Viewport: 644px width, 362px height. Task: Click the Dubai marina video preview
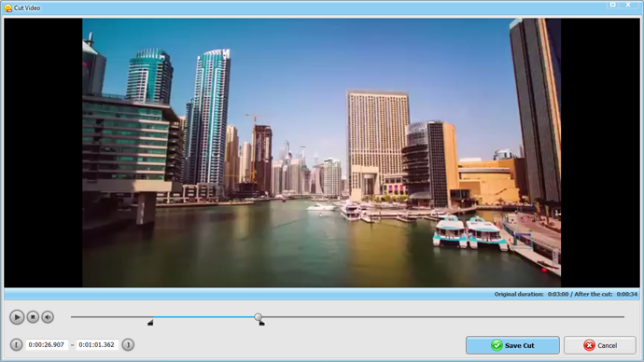pos(322,152)
